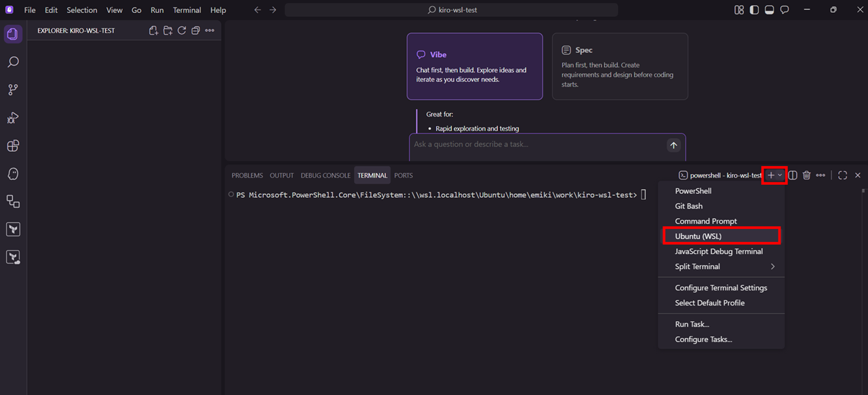Open the launch profile dropdown arrow
Screen dimensions: 868x395
tap(780, 175)
